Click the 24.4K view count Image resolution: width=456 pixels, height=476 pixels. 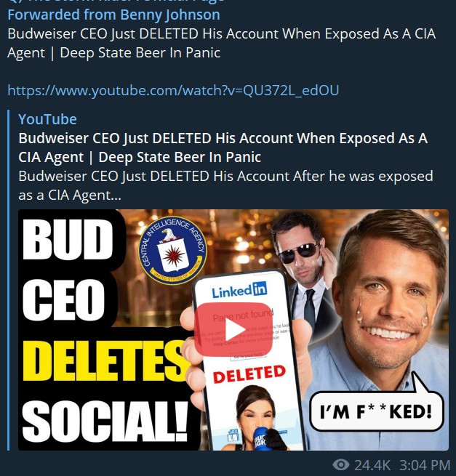tap(372, 465)
